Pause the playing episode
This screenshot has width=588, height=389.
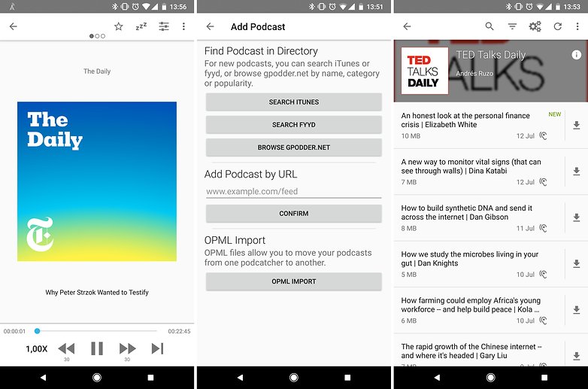97,348
